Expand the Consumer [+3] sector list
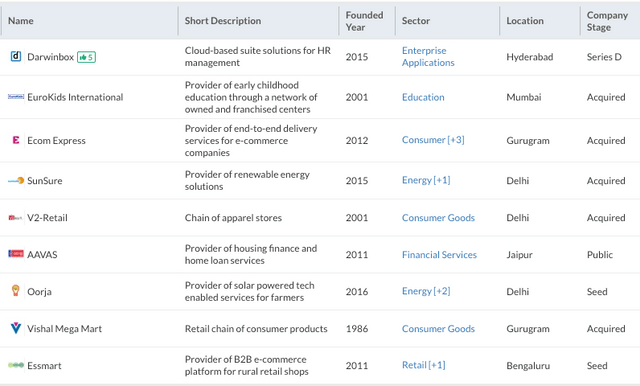The image size is (640, 386). point(433,140)
